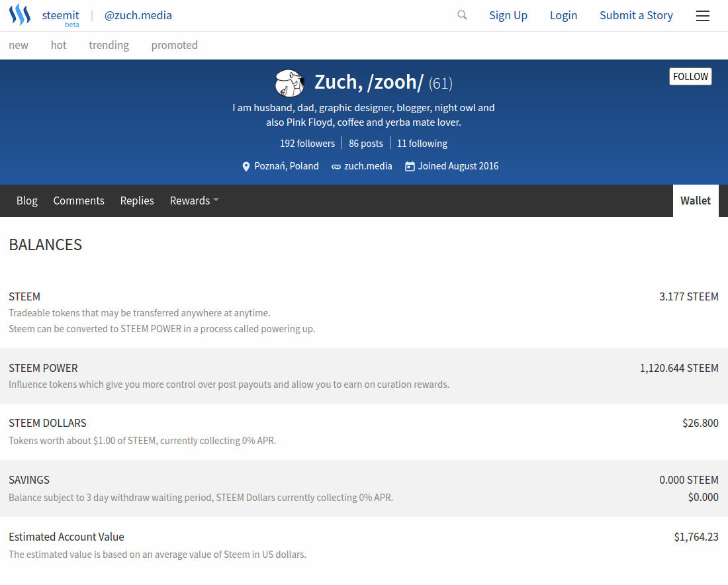
Task: Click the chain link icon
Action: tap(336, 167)
